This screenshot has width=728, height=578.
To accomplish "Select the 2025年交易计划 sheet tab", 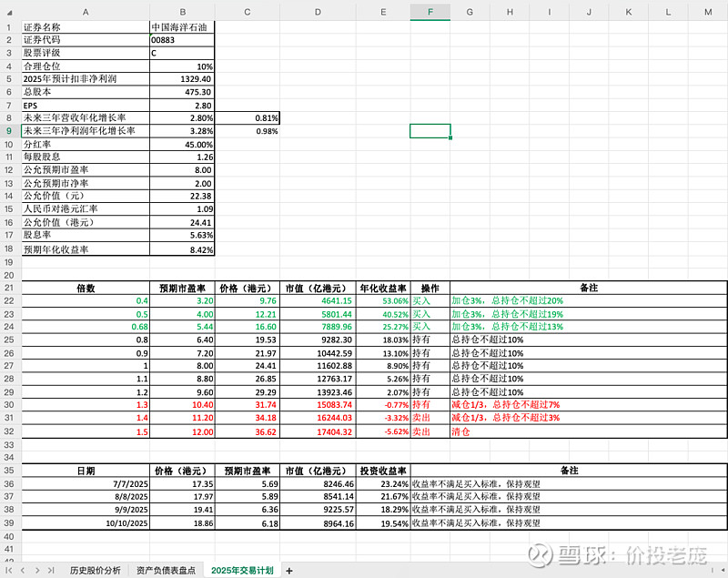I will pyautogui.click(x=242, y=570).
